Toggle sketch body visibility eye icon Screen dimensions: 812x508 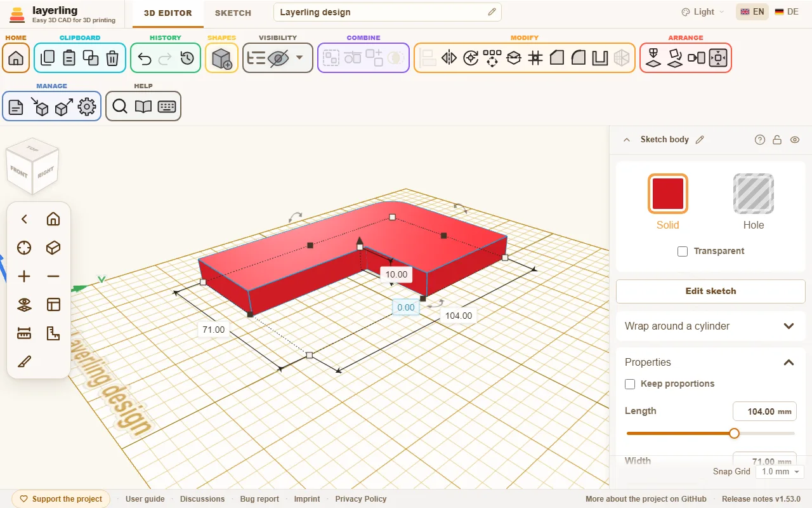[x=795, y=140]
